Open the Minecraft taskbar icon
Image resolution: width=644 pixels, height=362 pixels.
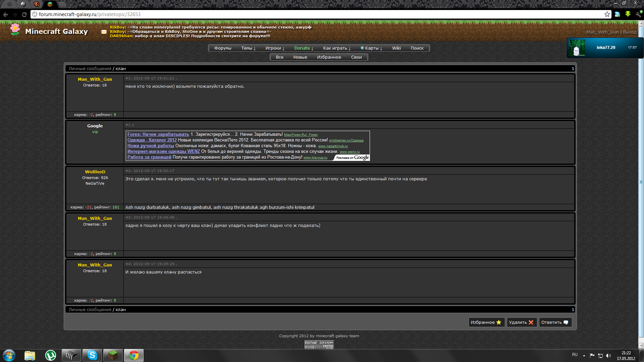click(113, 355)
